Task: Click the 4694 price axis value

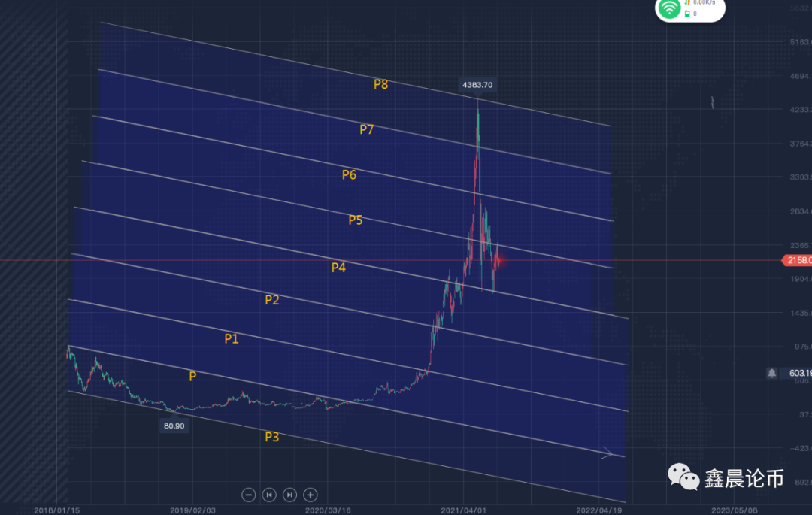Action: click(x=801, y=76)
